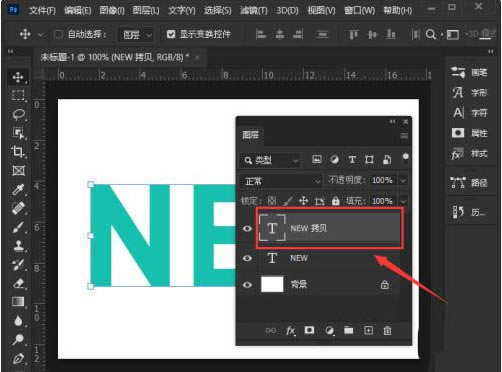The image size is (502, 372).
Task: Filter for type layers
Action: point(352,160)
